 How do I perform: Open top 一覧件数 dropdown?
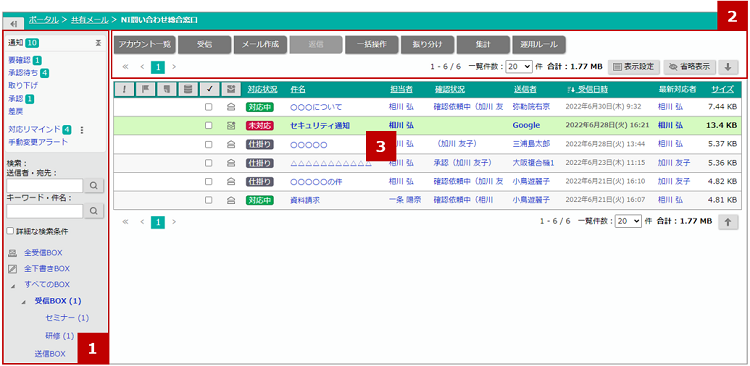click(x=519, y=67)
